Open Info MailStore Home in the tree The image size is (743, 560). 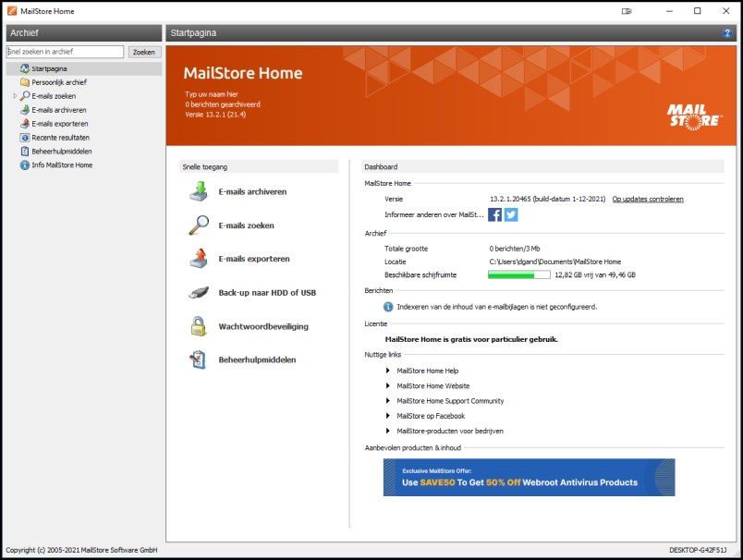point(62,164)
